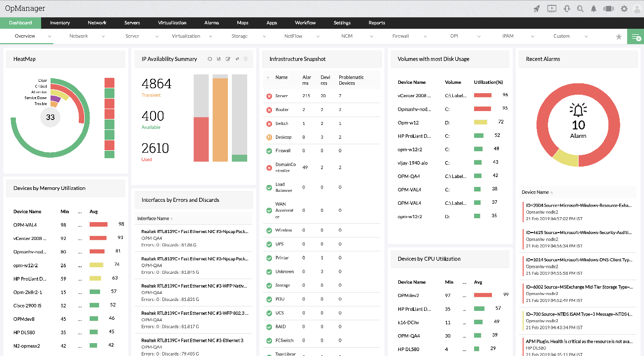644x356 pixels.
Task: Click the rocket quick-start icon
Action: click(x=537, y=8)
